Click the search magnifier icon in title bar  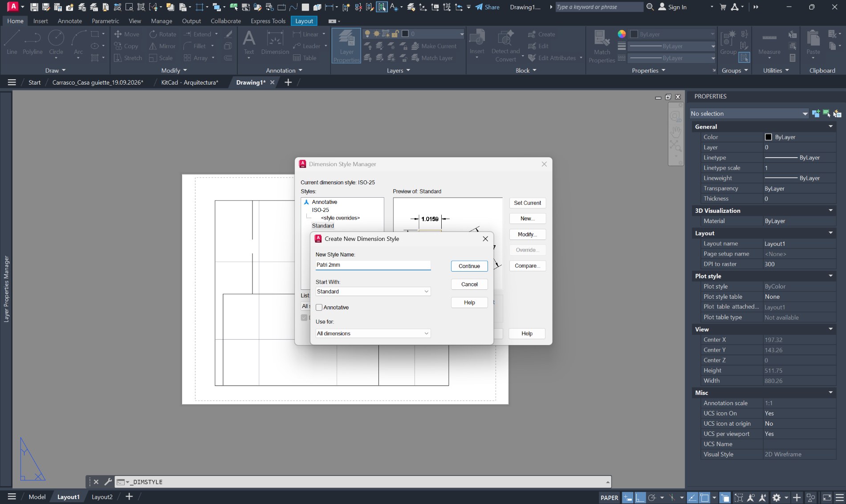tap(650, 7)
